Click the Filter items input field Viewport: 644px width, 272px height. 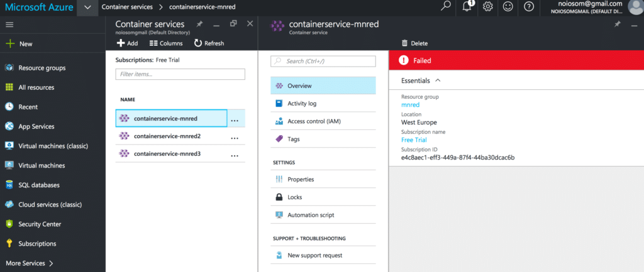(x=180, y=74)
